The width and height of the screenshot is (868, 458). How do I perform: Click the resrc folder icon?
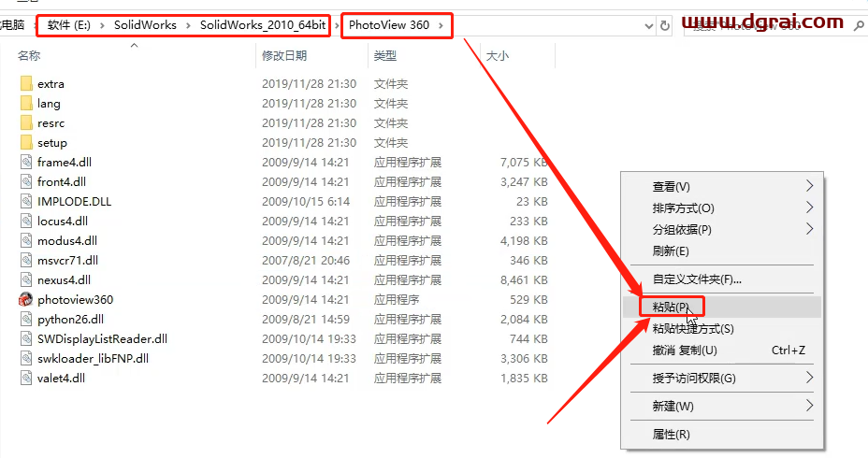(x=26, y=122)
